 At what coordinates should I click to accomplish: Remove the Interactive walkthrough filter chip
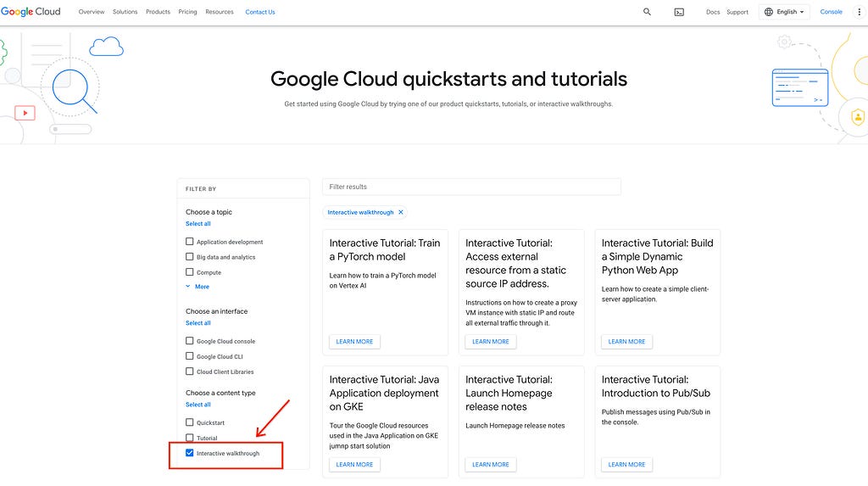click(401, 212)
